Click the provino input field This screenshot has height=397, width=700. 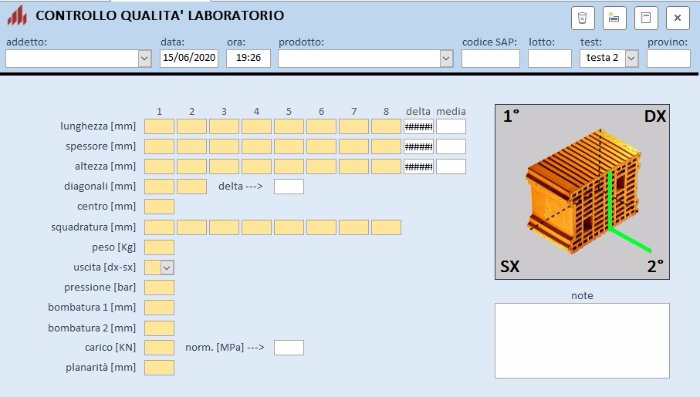(669, 59)
